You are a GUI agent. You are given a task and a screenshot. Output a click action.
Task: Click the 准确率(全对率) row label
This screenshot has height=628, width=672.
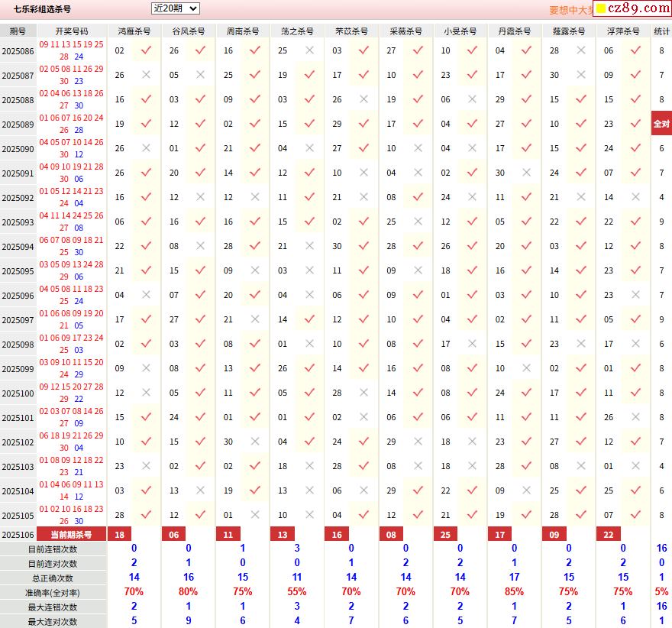(x=53, y=593)
